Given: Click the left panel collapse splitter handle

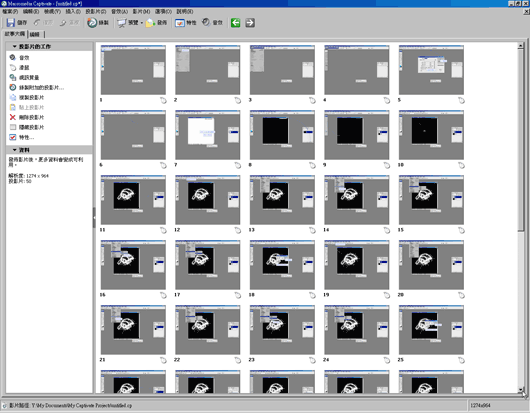Looking at the screenshot, I should click(94, 218).
